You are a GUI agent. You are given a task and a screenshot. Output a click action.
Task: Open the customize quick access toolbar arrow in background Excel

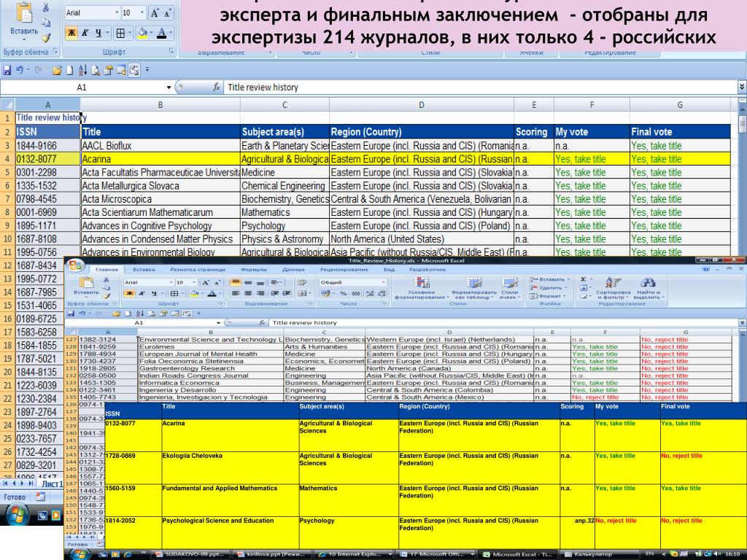(147, 70)
